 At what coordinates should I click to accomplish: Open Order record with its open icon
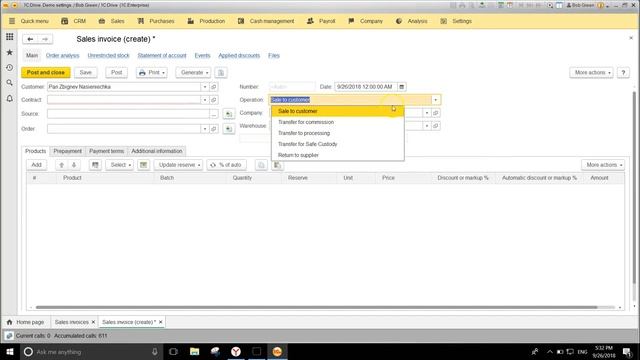(x=213, y=129)
